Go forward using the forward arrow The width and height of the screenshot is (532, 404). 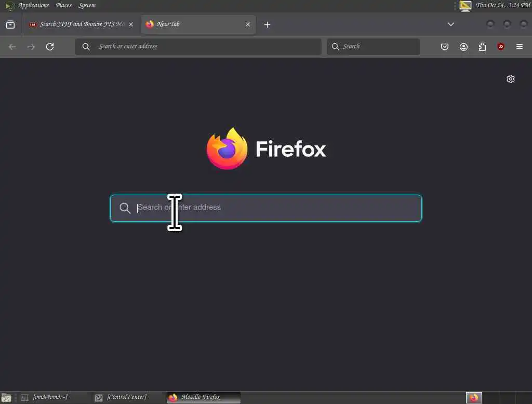[x=31, y=46]
